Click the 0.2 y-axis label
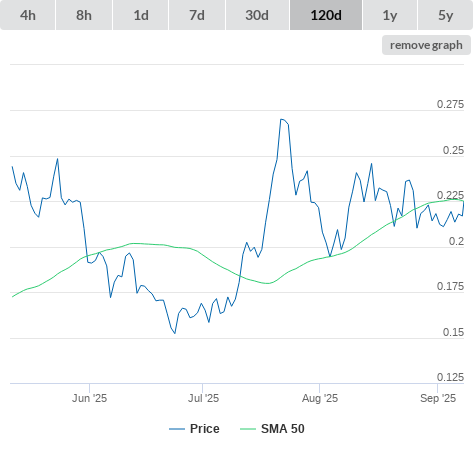 (x=456, y=241)
